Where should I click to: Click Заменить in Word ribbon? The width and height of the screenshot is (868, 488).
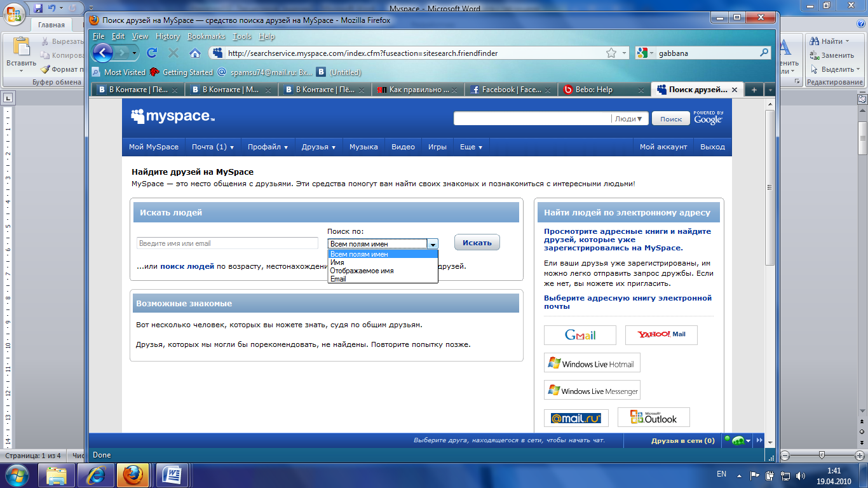[x=832, y=55]
